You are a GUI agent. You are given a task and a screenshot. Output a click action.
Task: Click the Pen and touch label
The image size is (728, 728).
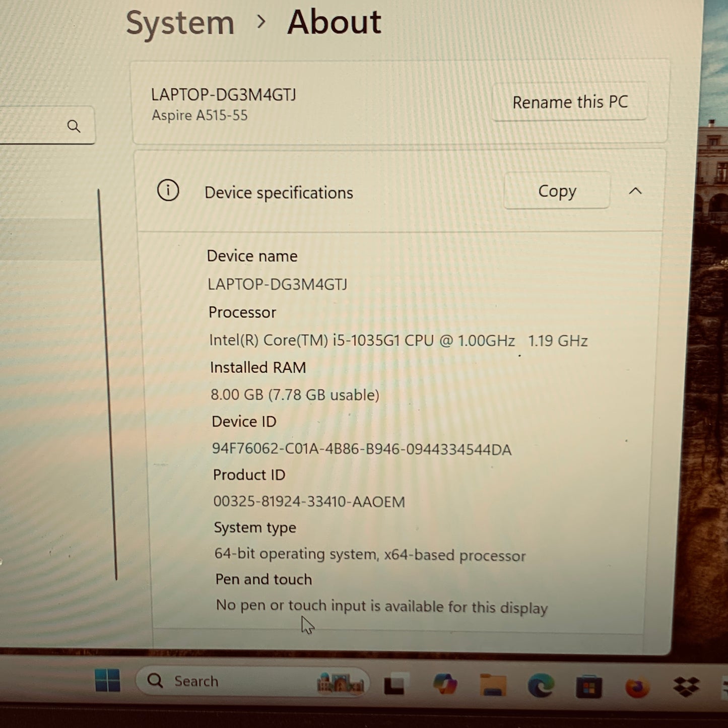(263, 579)
